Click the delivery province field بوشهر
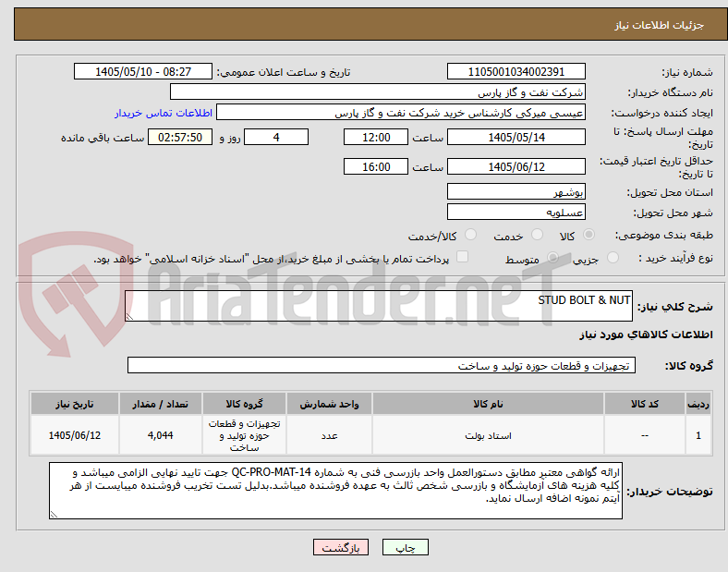728x572 pixels. pos(516,192)
